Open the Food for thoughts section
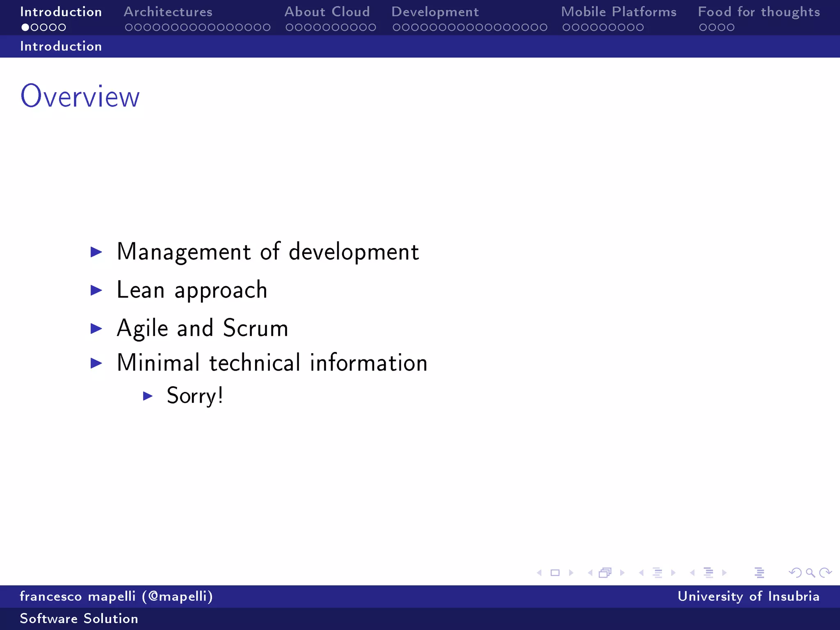 [x=759, y=12]
